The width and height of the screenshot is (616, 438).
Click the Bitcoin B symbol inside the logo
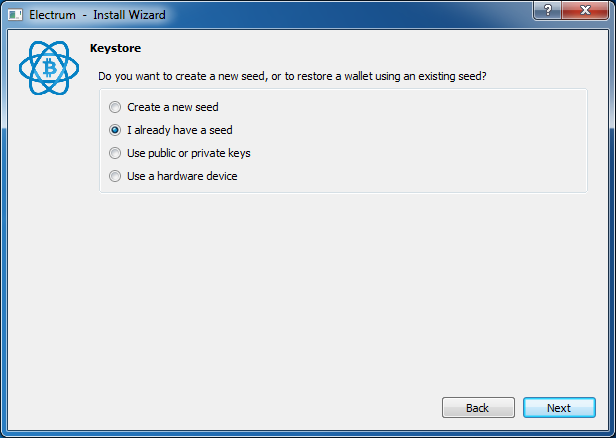point(50,68)
